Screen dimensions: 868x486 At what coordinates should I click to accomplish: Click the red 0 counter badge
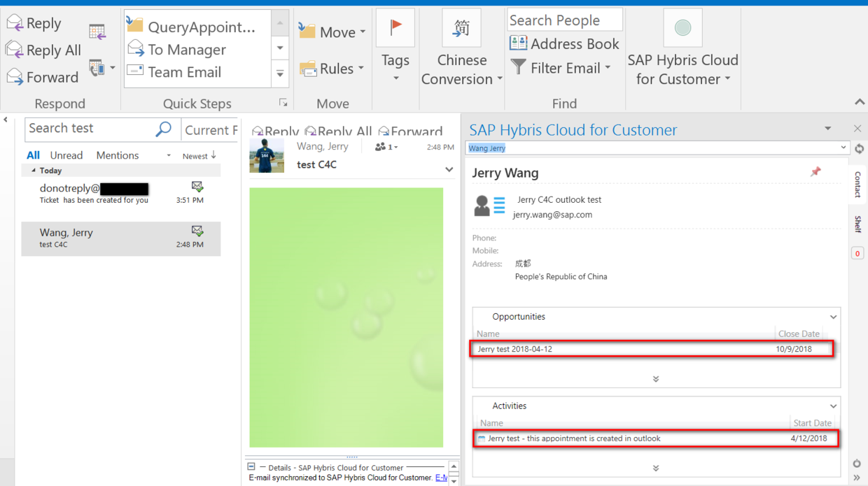tap(857, 253)
